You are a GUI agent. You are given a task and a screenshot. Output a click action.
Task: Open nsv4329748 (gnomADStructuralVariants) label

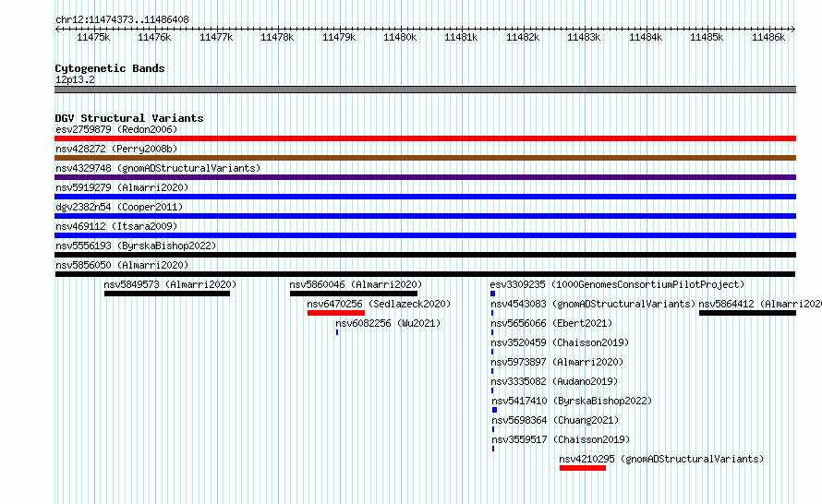(158, 168)
